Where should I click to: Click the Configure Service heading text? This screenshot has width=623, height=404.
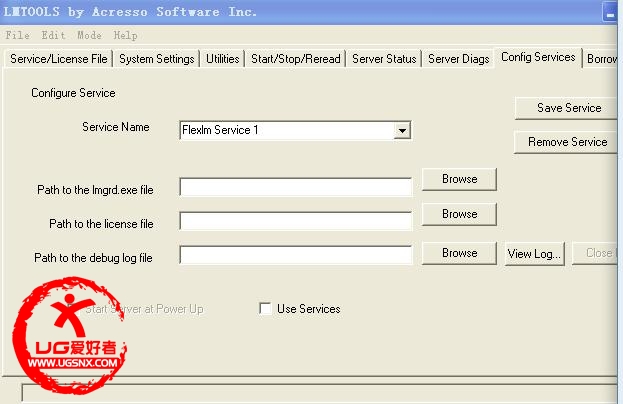pos(74,93)
